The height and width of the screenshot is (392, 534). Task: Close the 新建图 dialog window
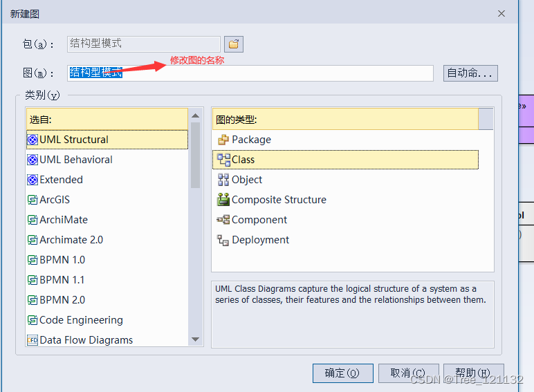(501, 13)
